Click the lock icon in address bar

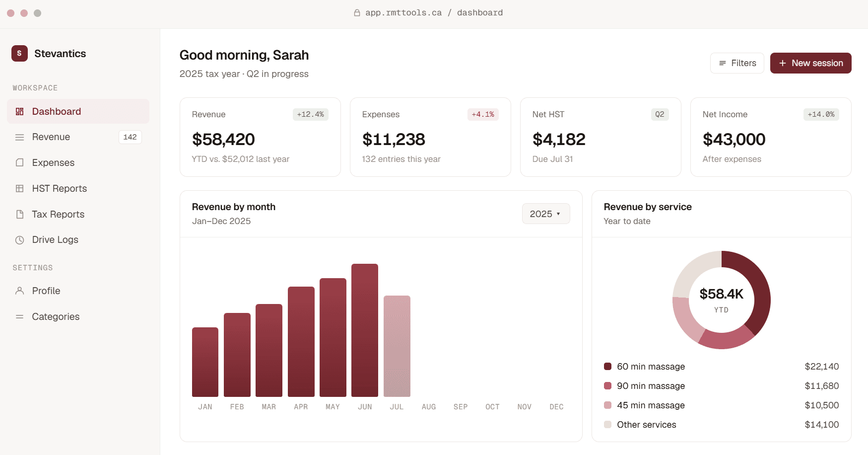click(x=357, y=13)
